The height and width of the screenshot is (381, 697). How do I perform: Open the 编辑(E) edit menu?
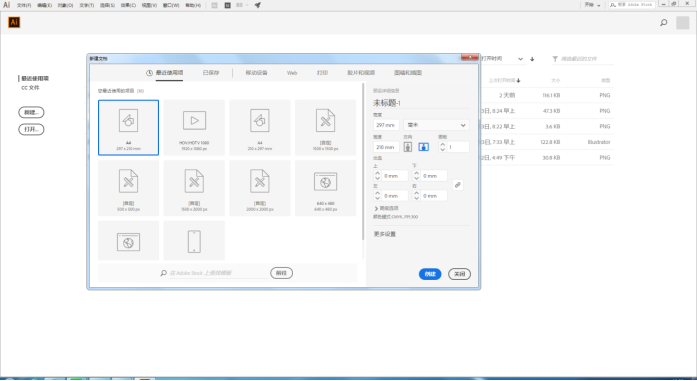click(x=44, y=5)
